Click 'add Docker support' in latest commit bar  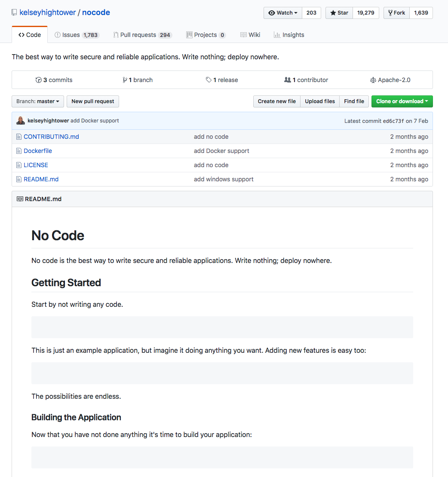click(95, 121)
